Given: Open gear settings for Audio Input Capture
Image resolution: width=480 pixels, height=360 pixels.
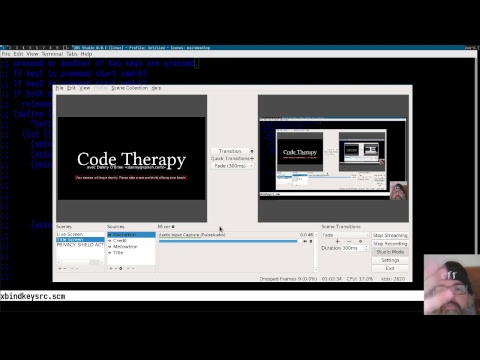Looking at the screenshot, I should tap(311, 241).
